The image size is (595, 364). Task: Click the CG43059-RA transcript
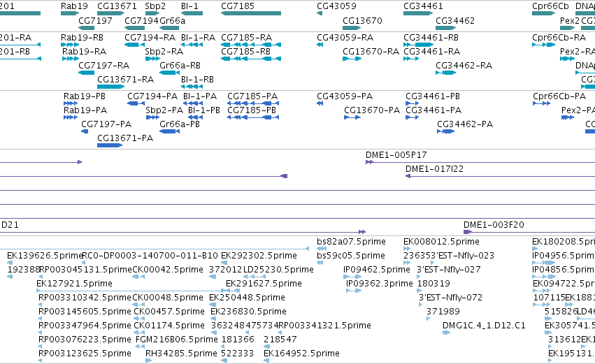click(320, 45)
